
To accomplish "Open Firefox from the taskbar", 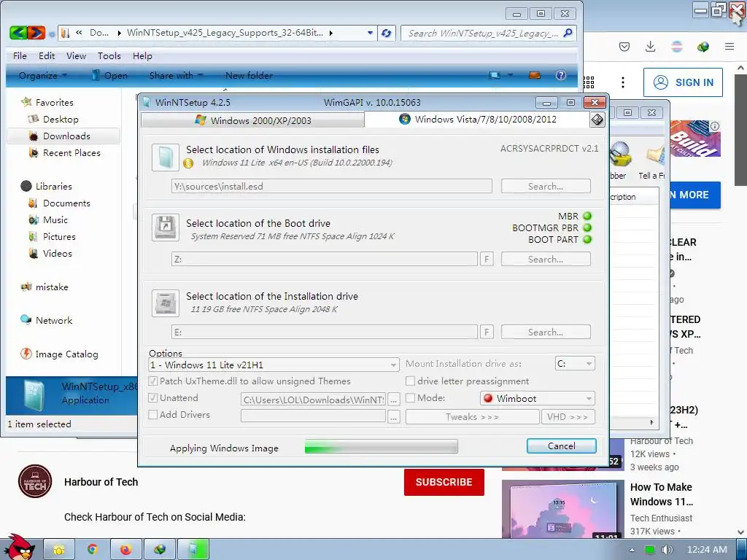I will pyautogui.click(x=125, y=550).
